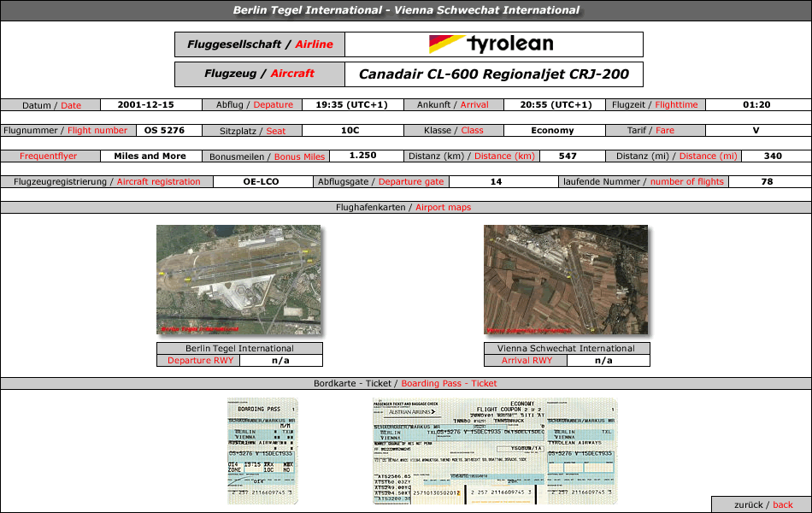Click the Vienna Schwechat International caption
The height and width of the screenshot is (513, 812).
point(567,348)
